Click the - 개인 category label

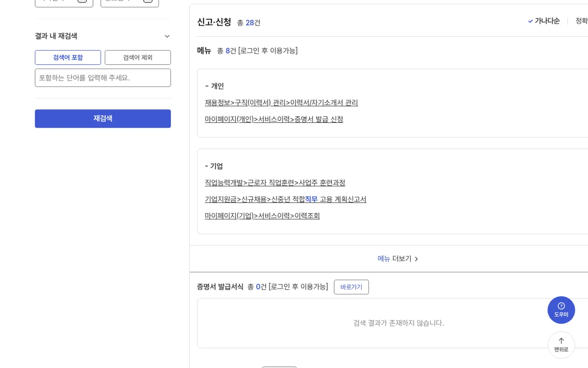pyautogui.click(x=214, y=86)
